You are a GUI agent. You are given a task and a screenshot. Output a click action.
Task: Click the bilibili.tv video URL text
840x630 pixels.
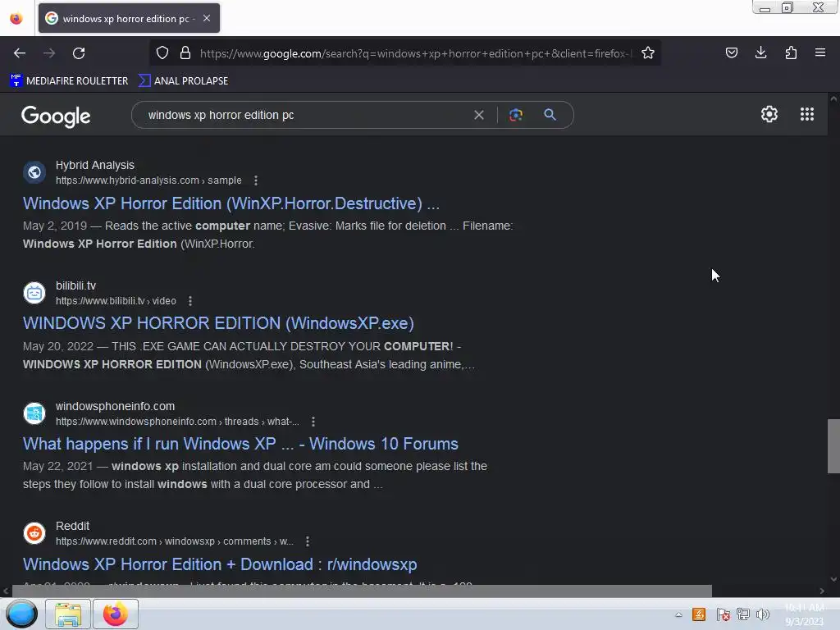coord(116,301)
